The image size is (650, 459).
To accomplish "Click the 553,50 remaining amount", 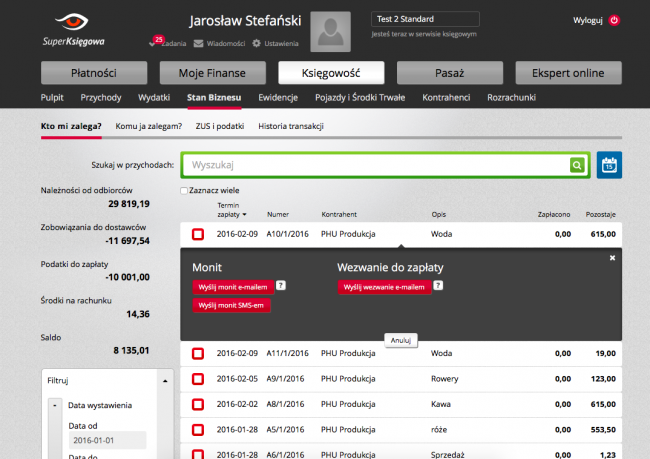I will [x=603, y=430].
